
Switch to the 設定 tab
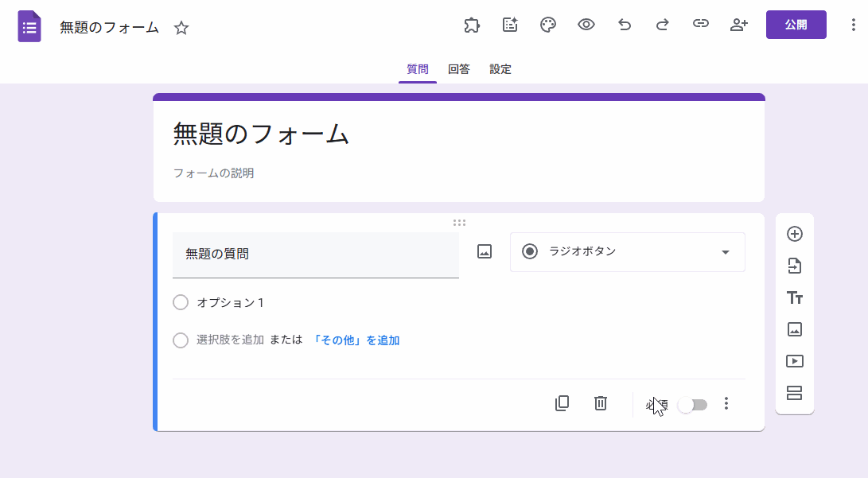point(500,69)
